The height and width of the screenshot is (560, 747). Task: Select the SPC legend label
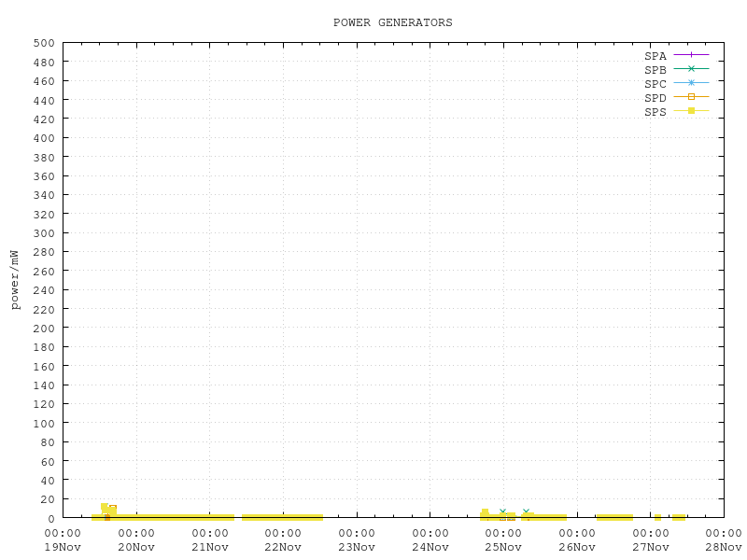coord(655,84)
